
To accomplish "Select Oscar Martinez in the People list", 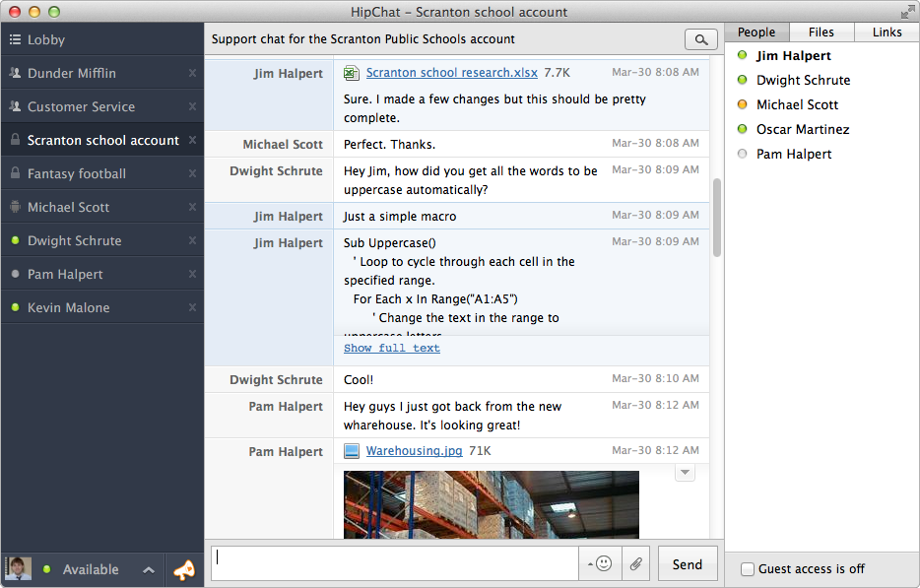I will click(802, 130).
